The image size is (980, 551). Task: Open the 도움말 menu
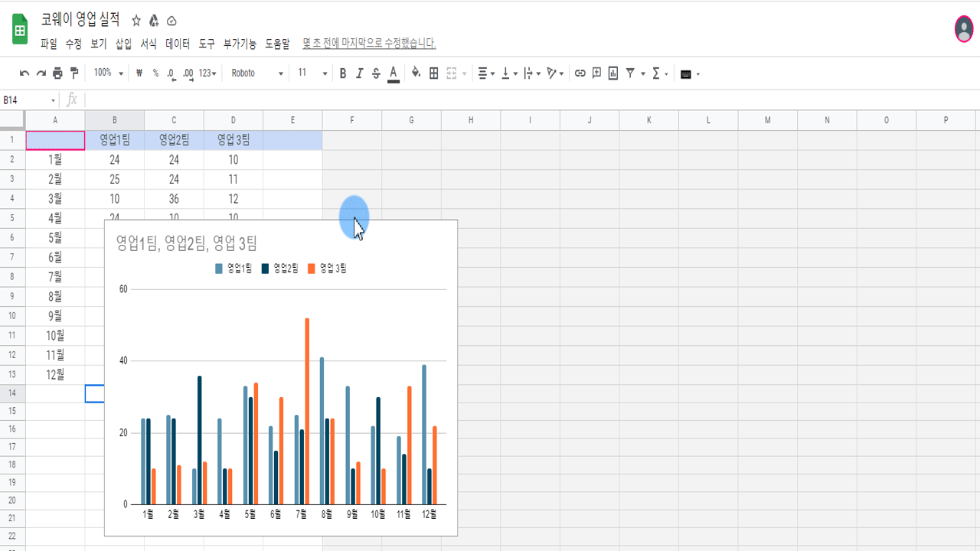click(x=277, y=44)
